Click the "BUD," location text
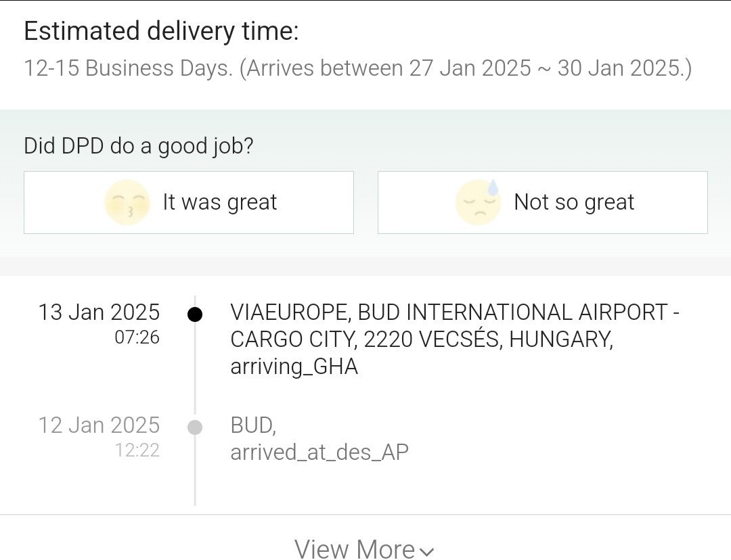The width and height of the screenshot is (731, 560). pyautogui.click(x=252, y=425)
